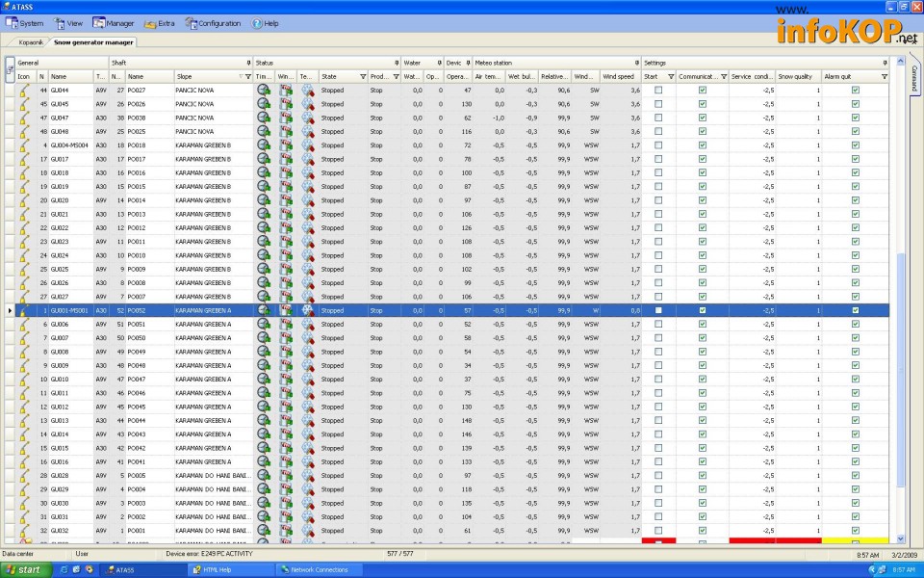Screen dimensions: 924x578
Task: Open the Help menu
Action: point(266,23)
